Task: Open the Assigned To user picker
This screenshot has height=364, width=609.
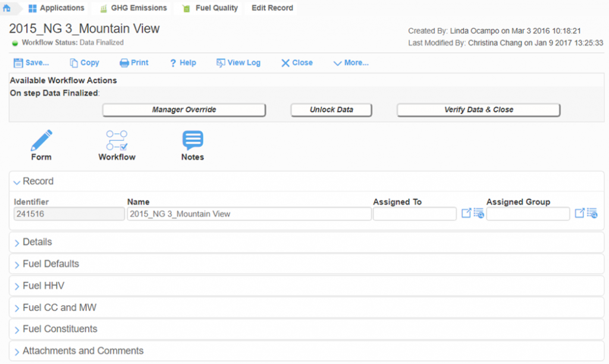Action: (467, 212)
